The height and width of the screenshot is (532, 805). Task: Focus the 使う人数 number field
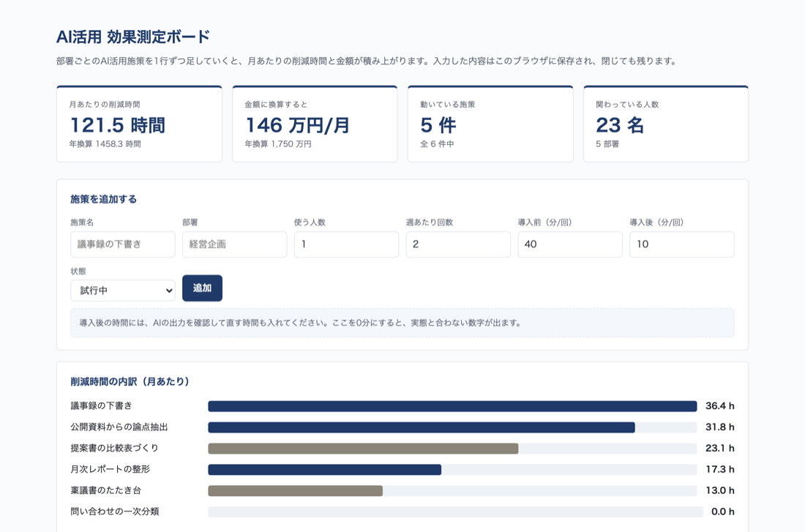coord(347,244)
